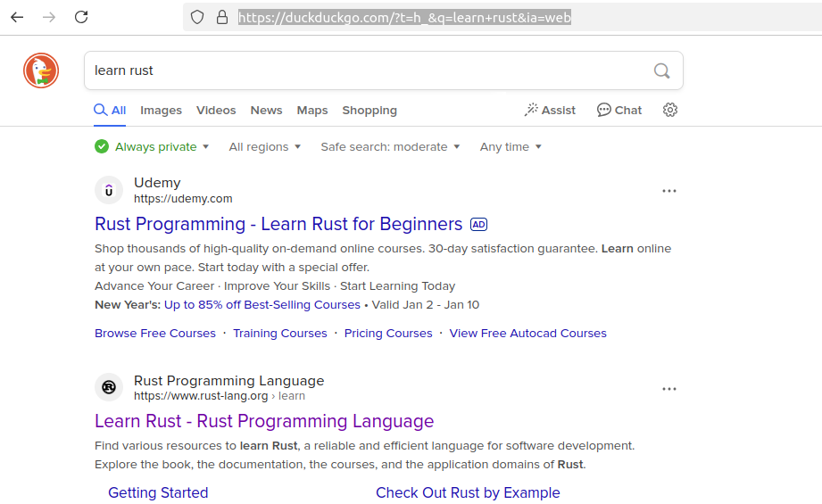Click 'Advance Your Career' ad text

click(154, 286)
